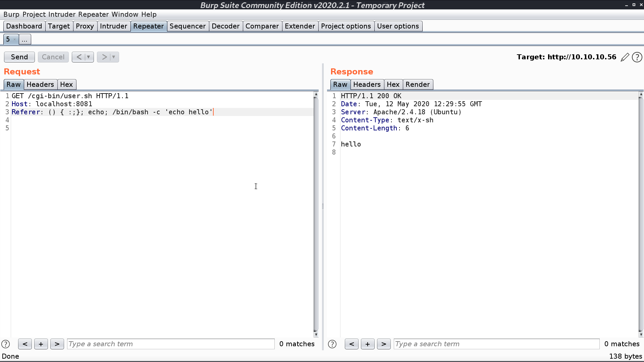Open the Window menu

click(125, 14)
